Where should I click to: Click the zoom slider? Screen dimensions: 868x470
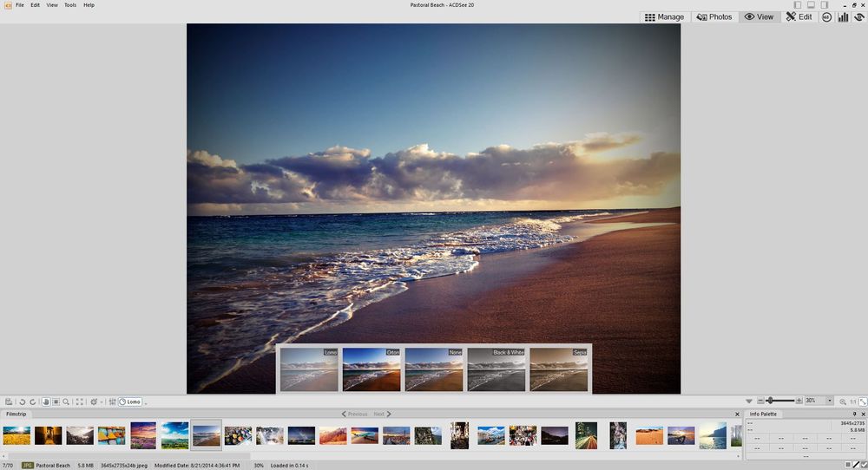pos(781,401)
